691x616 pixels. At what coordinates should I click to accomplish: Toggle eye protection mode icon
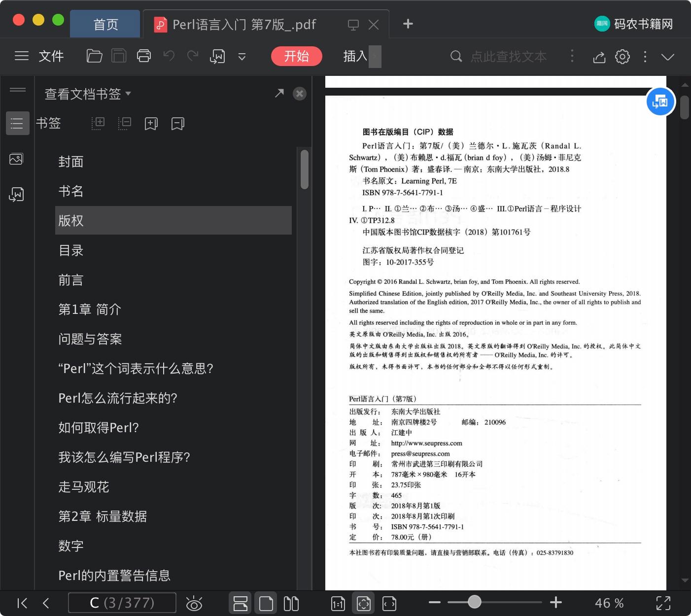tap(194, 603)
